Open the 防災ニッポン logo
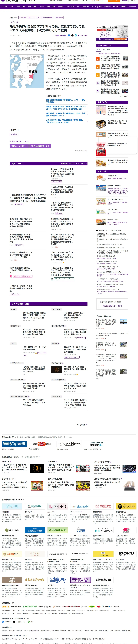Image resolution: width=138 pixels, height=644 pixels. coord(103,530)
